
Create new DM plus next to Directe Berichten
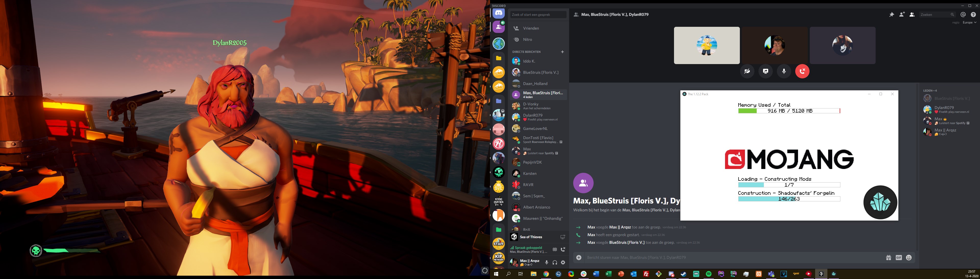pyautogui.click(x=562, y=52)
